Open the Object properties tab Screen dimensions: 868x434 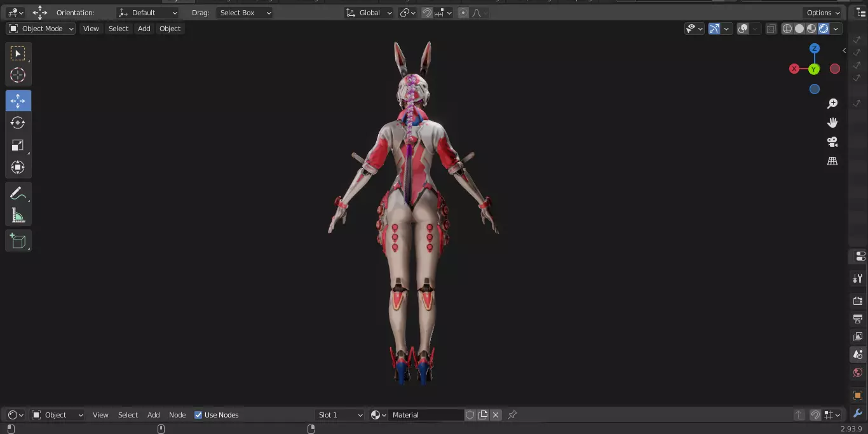click(858, 395)
